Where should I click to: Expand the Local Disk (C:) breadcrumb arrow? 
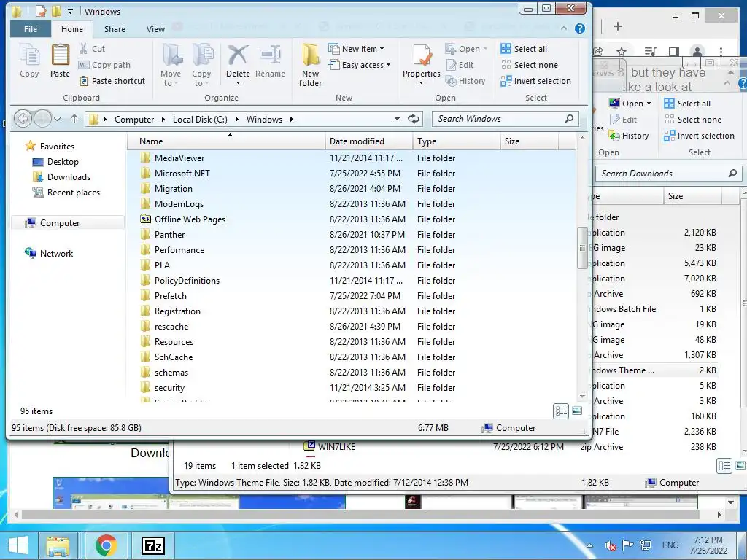[x=236, y=119]
